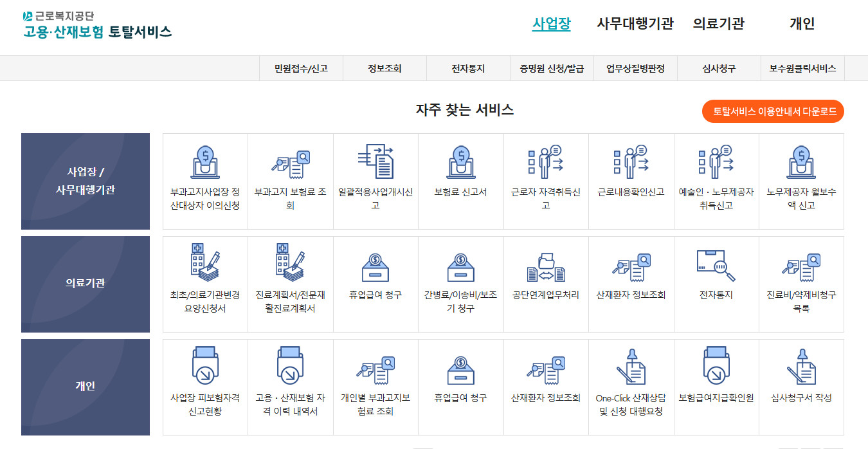Click 토탈서비스 이용안내서 다운로드 button
Screen dimensions: 868x449
773,111
